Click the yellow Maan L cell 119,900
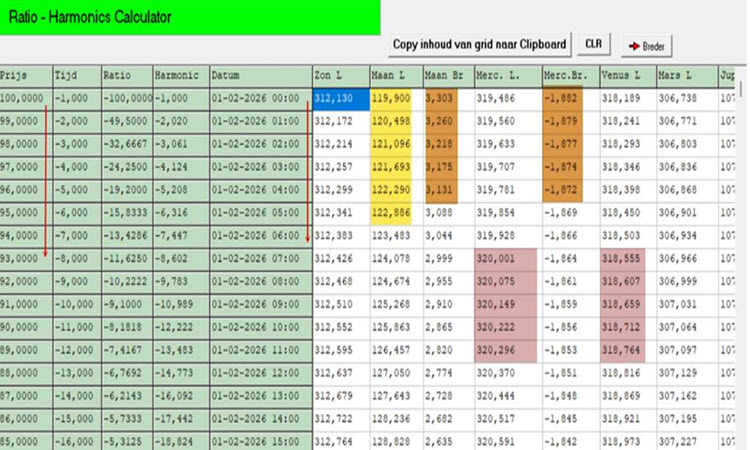 [397, 99]
